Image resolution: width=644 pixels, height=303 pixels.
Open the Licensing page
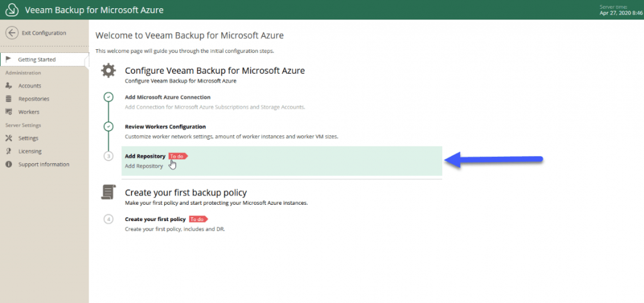coord(30,151)
